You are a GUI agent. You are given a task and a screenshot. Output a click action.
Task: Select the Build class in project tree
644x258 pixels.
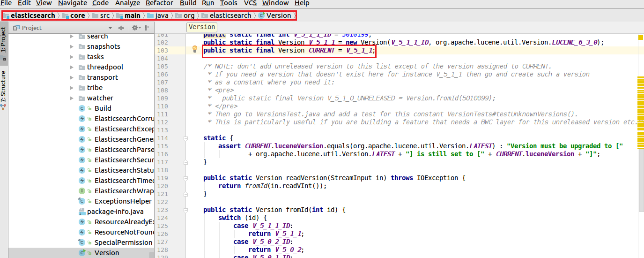(103, 108)
